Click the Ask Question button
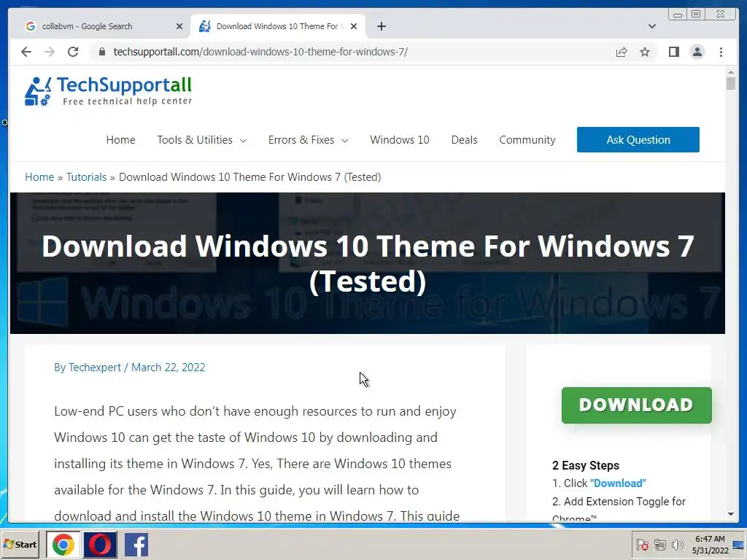Viewport: 747px width, 560px height. [638, 139]
